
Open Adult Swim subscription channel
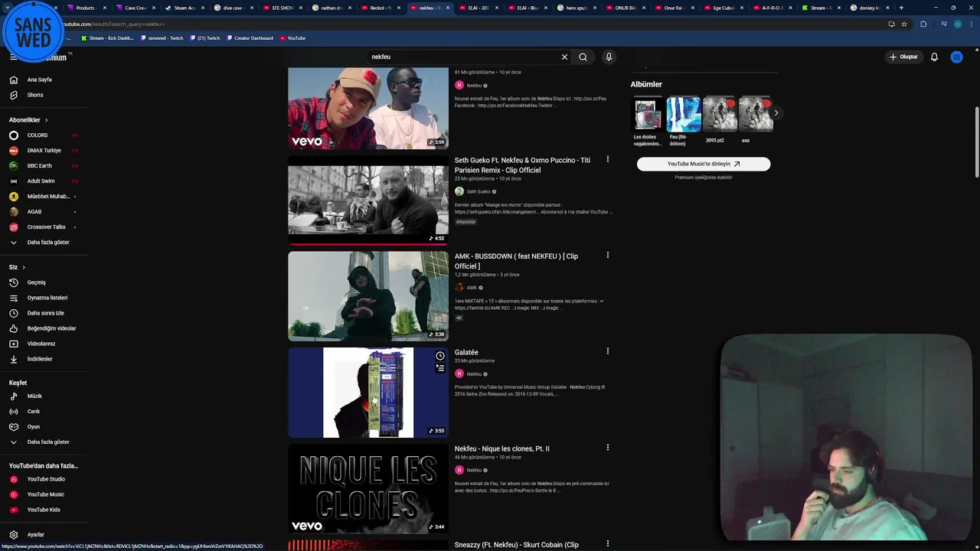click(x=44, y=181)
